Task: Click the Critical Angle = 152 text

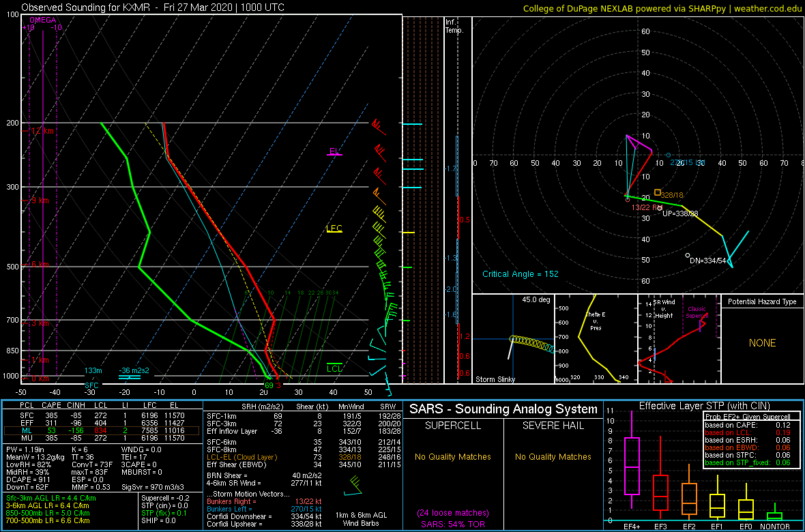Action: pos(520,274)
